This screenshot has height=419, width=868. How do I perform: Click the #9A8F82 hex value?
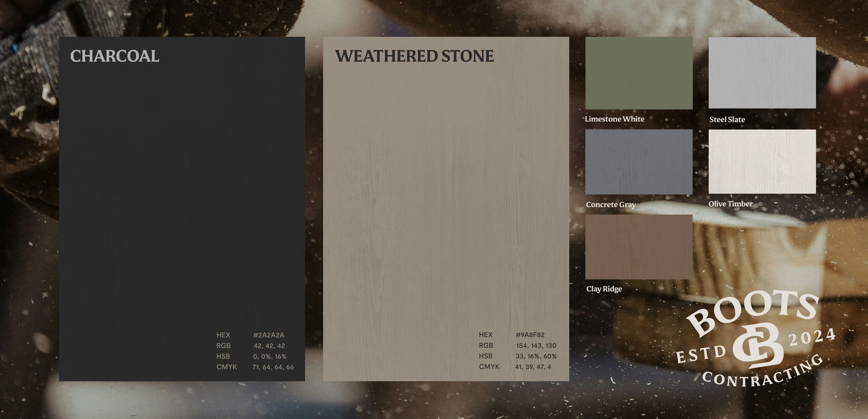click(x=530, y=335)
